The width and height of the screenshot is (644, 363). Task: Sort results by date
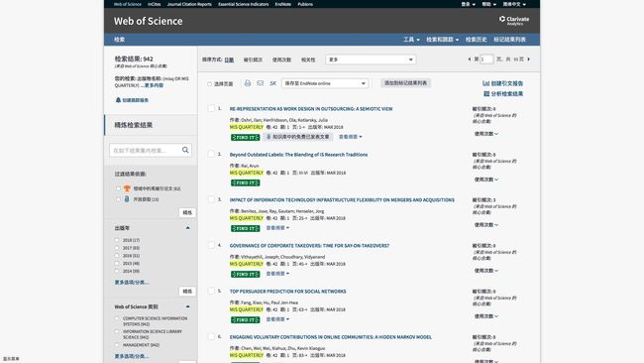click(229, 60)
